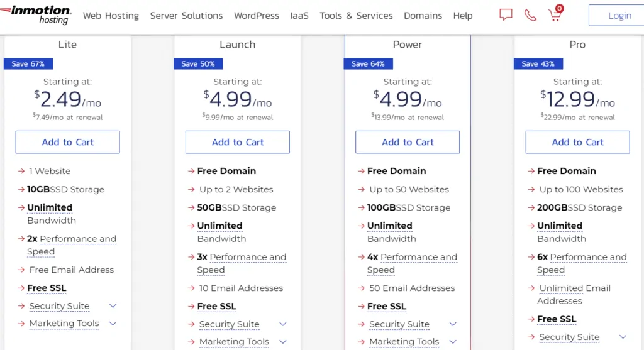
Task: Click Unlimited Email Addresses in the Pro plan
Action: point(574,294)
